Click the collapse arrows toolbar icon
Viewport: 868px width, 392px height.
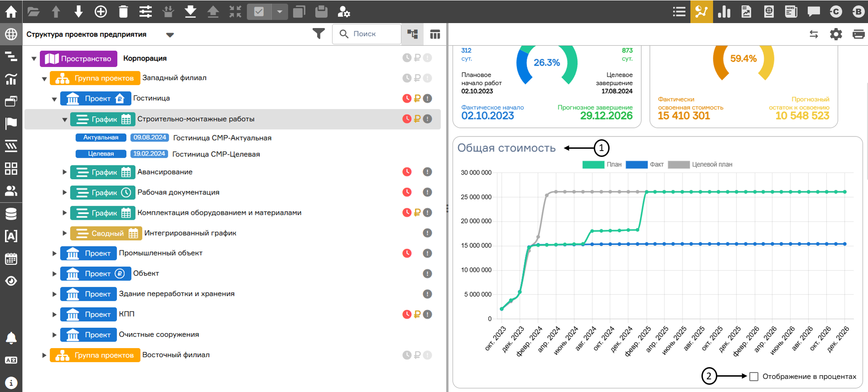235,12
